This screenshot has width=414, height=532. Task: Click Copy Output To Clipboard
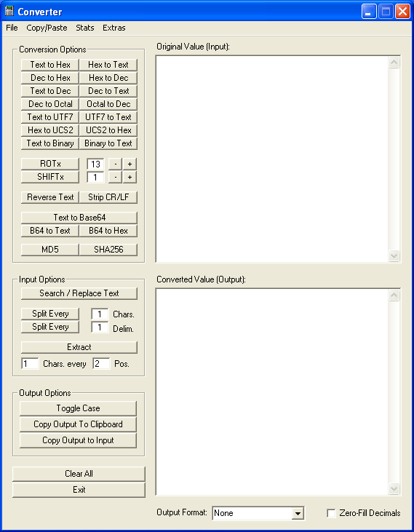click(x=78, y=424)
